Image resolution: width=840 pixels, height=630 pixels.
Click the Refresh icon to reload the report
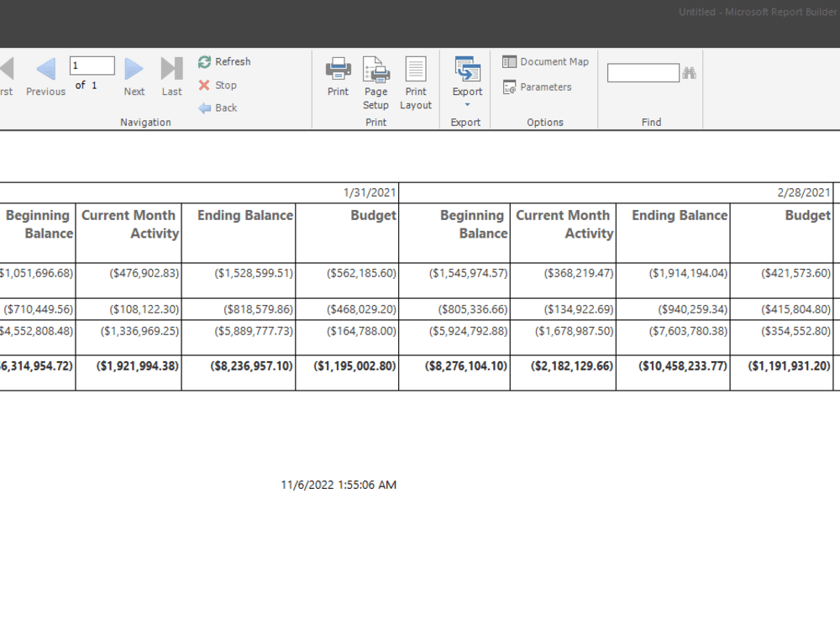click(203, 61)
